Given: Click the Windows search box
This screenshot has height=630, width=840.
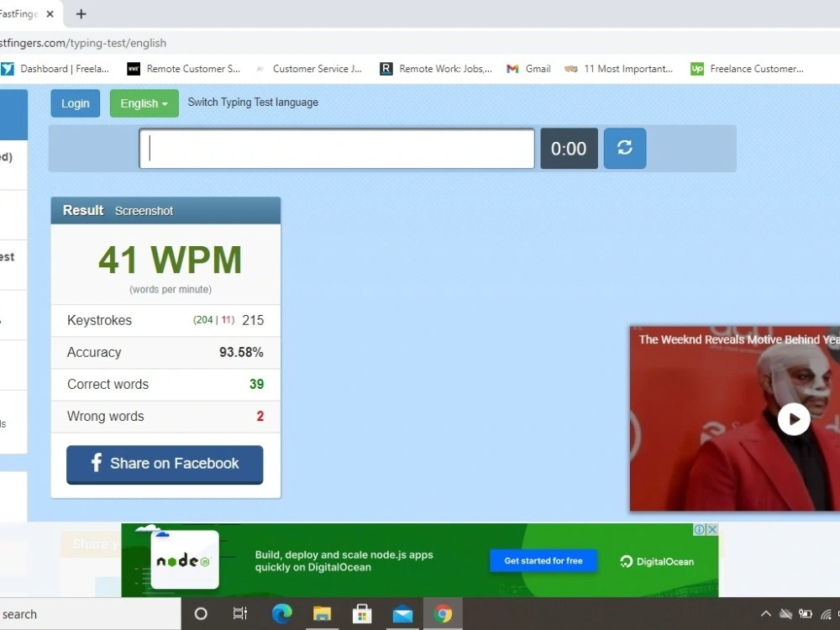Looking at the screenshot, I should click(90, 614).
